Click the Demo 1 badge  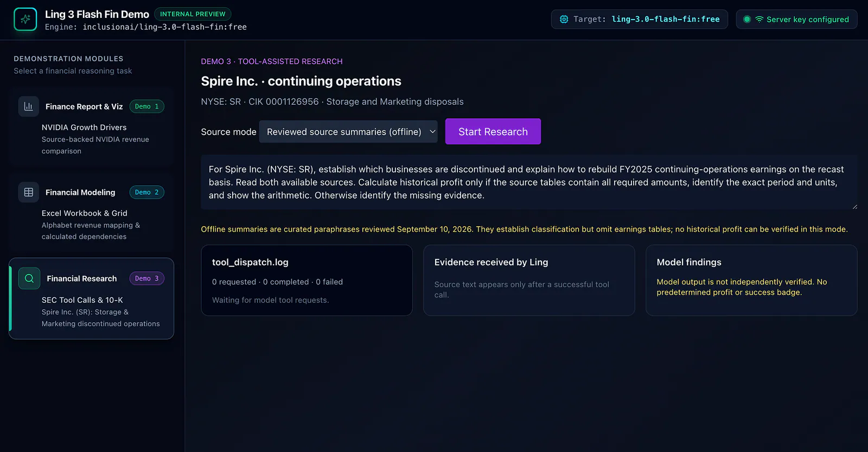point(147,106)
